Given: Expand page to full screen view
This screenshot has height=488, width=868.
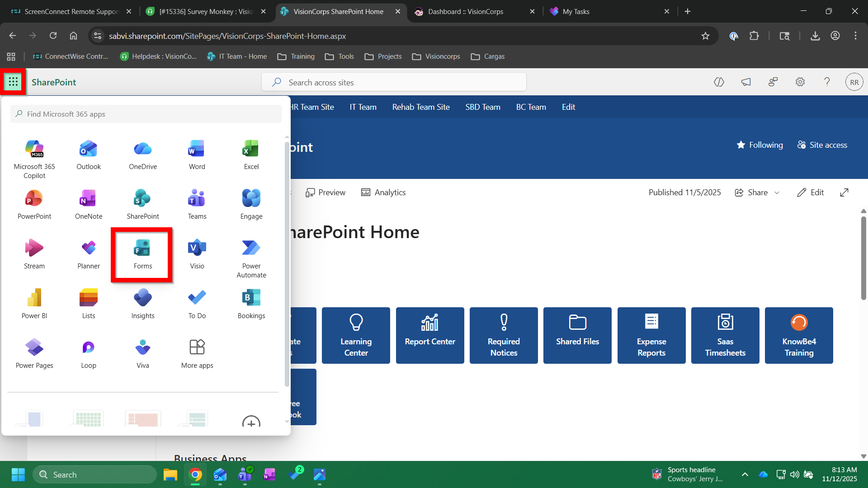Looking at the screenshot, I should click(x=844, y=192).
